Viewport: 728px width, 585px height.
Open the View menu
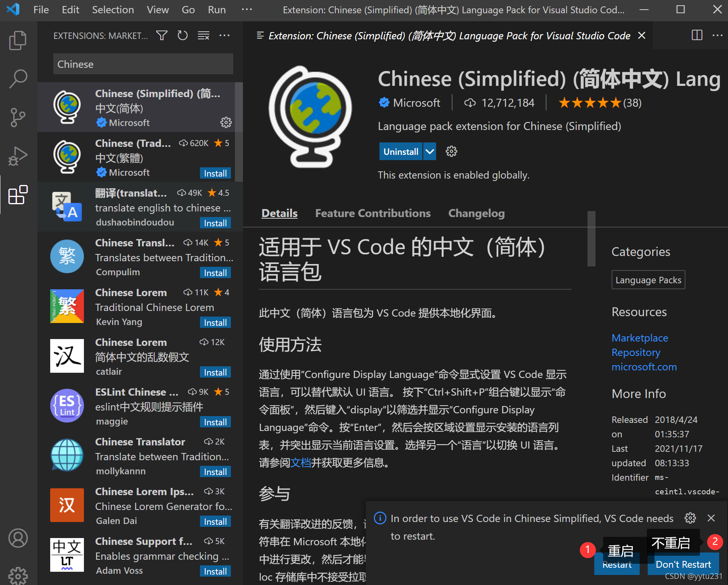tap(157, 10)
